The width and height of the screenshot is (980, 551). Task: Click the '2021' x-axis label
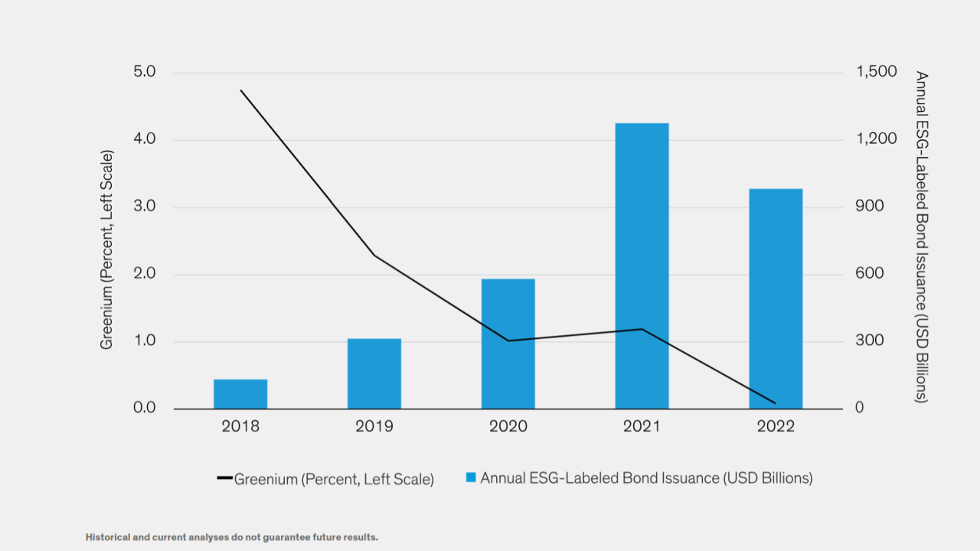(x=642, y=426)
